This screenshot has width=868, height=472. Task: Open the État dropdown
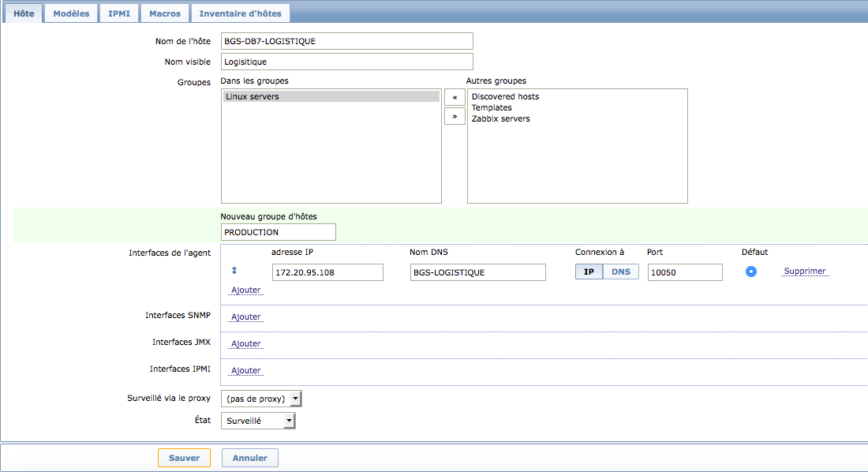[x=258, y=421]
